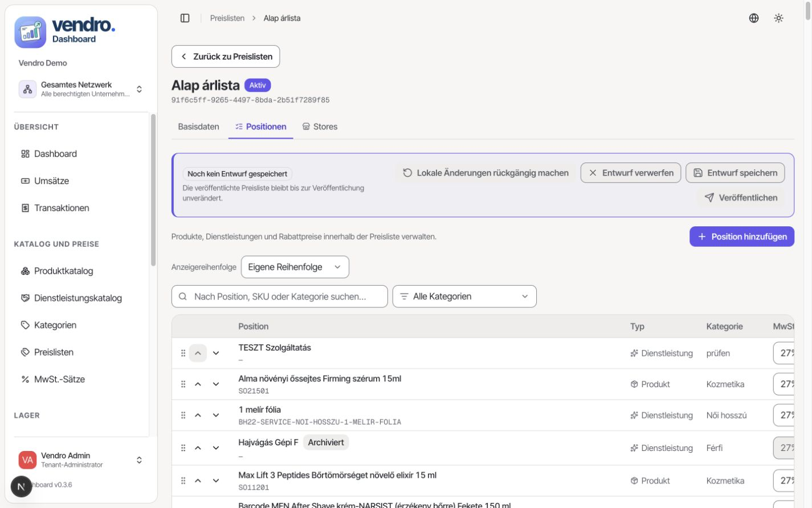This screenshot has width=812, height=508.
Task: Click MwSt field of Alma növényi row
Action: click(x=784, y=384)
